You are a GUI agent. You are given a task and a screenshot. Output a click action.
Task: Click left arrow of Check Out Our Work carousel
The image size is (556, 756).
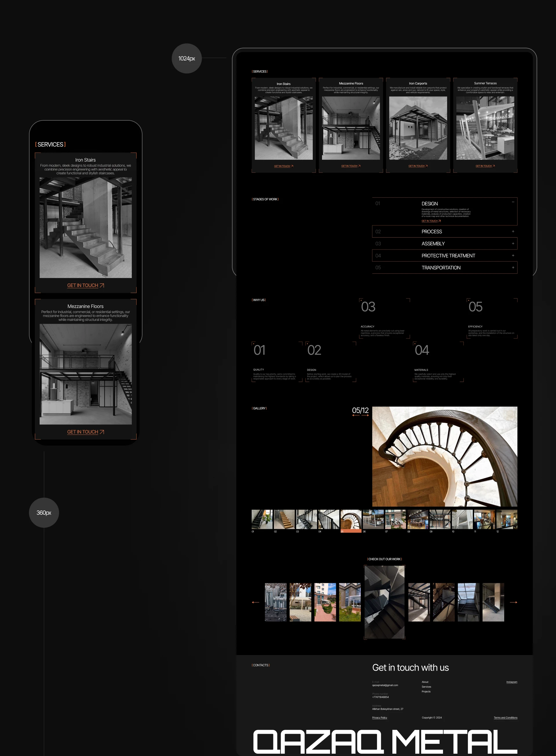point(255,602)
